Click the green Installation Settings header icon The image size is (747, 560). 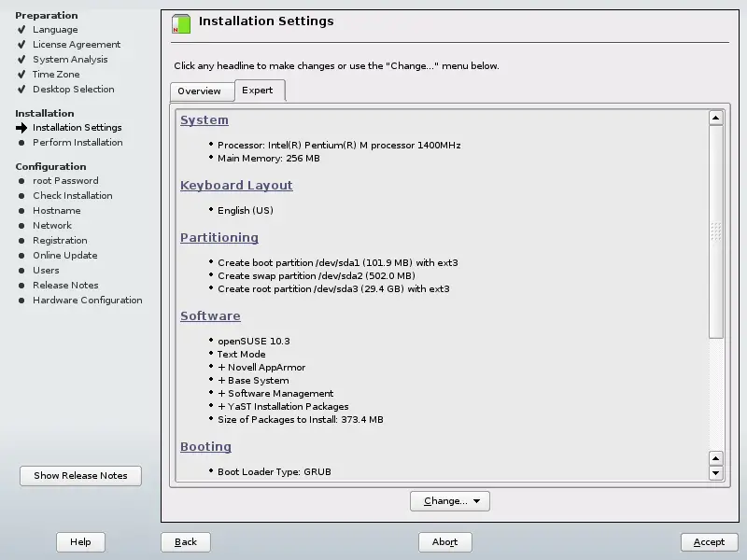[181, 24]
